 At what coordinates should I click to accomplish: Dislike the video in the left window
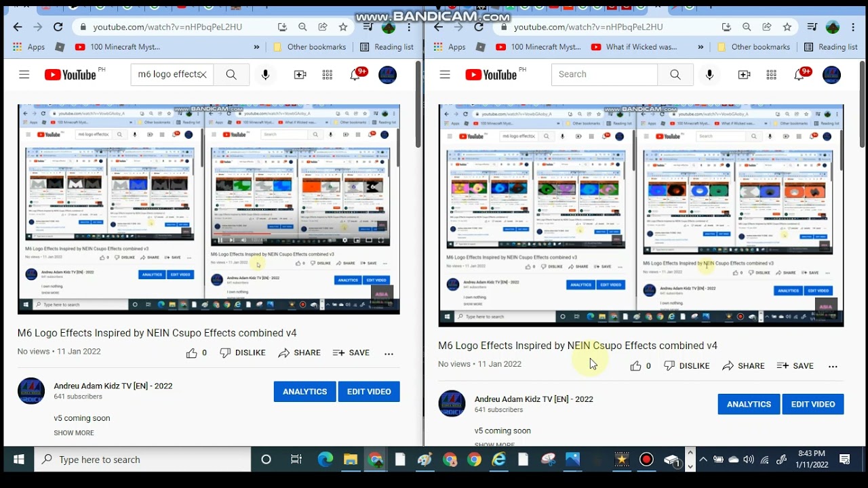click(x=243, y=353)
